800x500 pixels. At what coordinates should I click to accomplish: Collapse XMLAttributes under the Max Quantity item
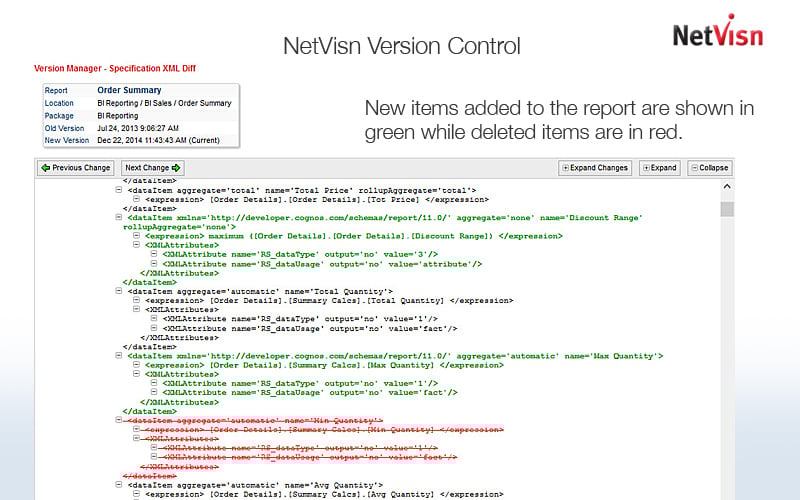point(136,374)
